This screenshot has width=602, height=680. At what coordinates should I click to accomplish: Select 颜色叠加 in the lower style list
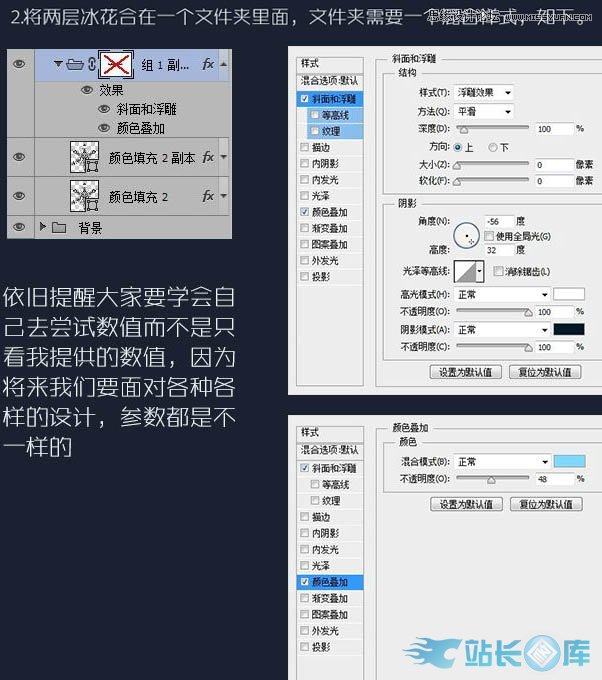click(328, 581)
